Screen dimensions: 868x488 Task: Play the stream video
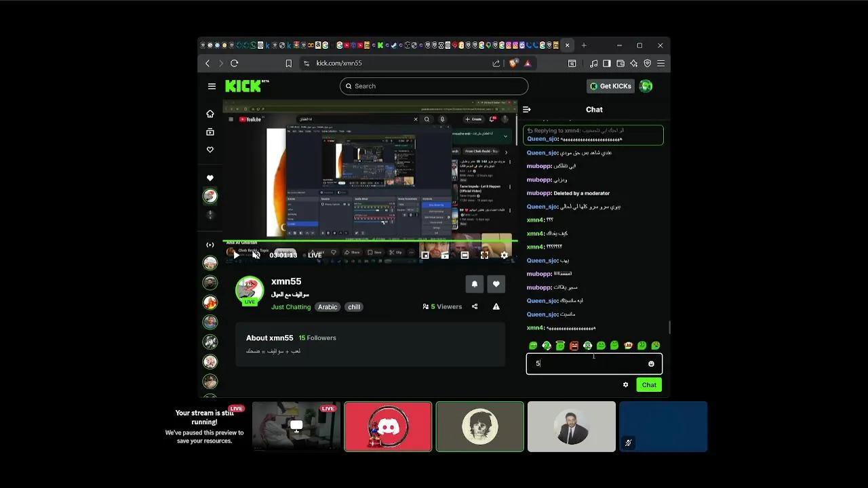click(x=236, y=255)
